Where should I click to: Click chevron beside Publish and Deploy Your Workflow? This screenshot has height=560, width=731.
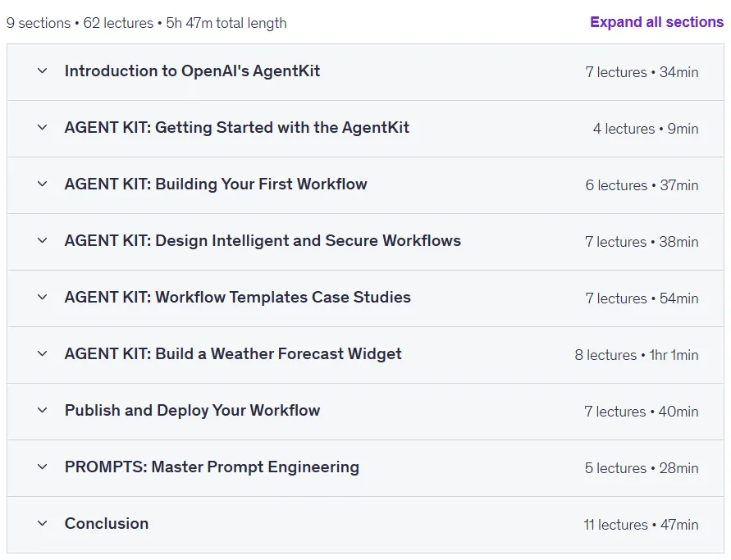coord(42,410)
